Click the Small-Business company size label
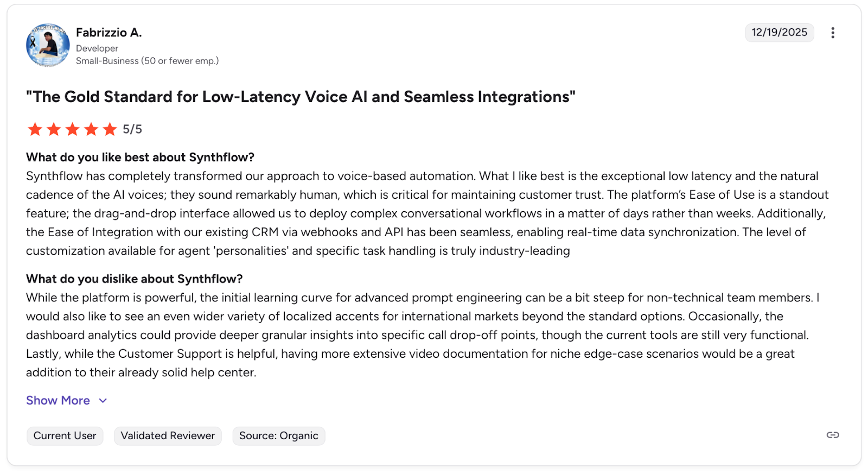The width and height of the screenshot is (868, 474). (147, 61)
